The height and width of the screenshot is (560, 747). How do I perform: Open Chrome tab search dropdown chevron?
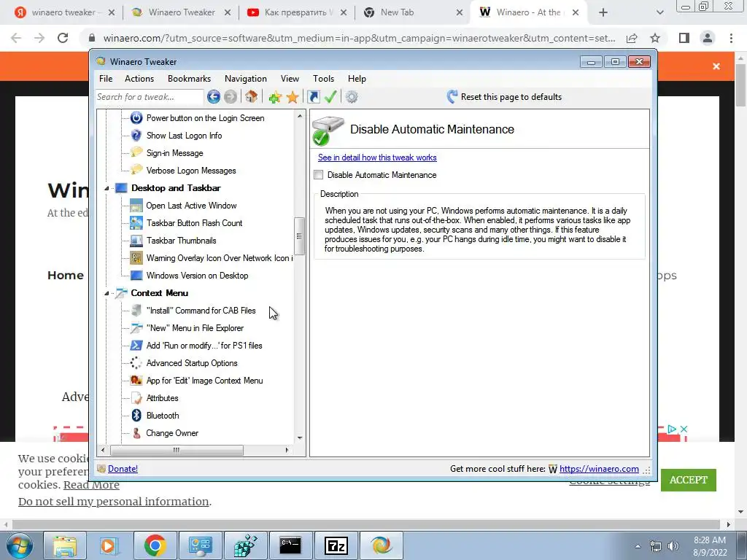pyautogui.click(x=659, y=12)
